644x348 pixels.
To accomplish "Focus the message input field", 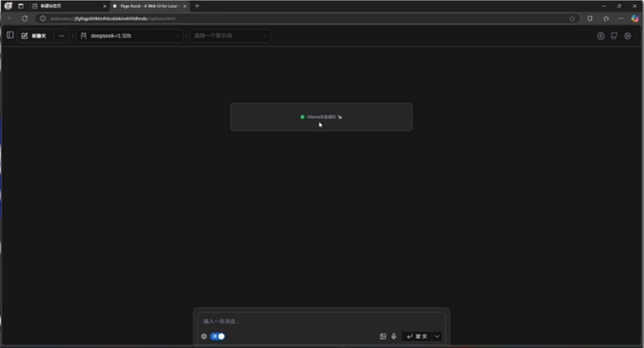I will tap(321, 321).
